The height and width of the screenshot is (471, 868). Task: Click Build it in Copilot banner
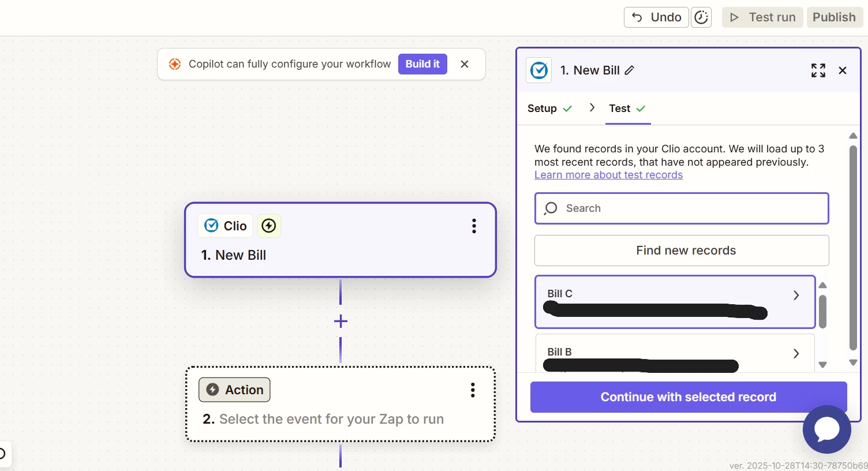(x=422, y=64)
